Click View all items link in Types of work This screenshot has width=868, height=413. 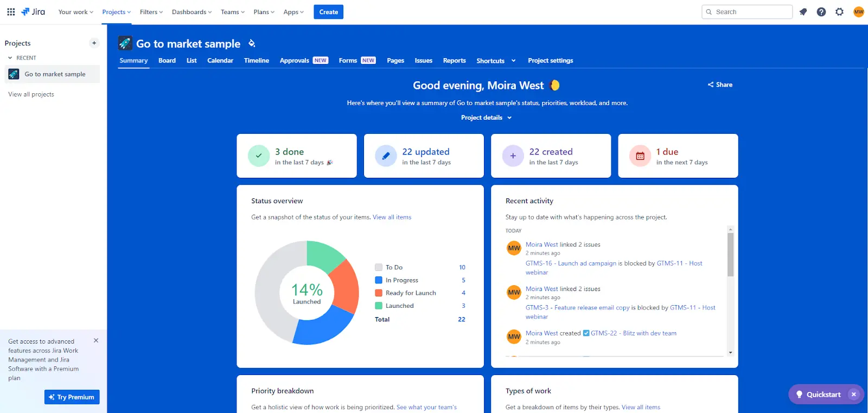(x=641, y=408)
